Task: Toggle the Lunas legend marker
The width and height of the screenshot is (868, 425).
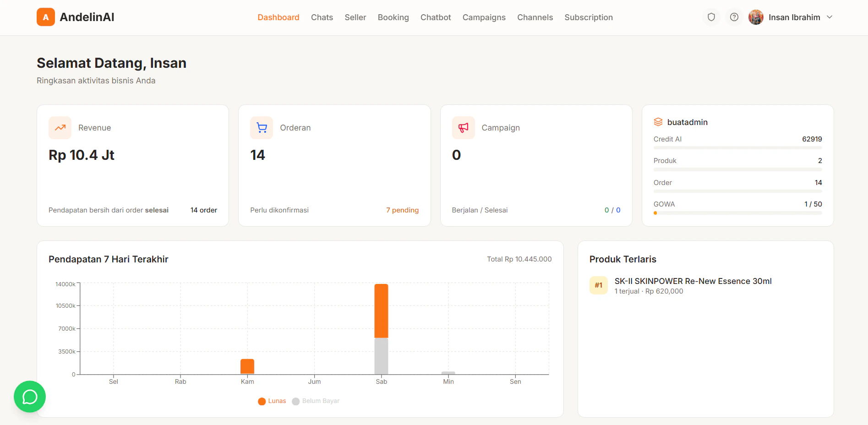Action: (x=262, y=401)
